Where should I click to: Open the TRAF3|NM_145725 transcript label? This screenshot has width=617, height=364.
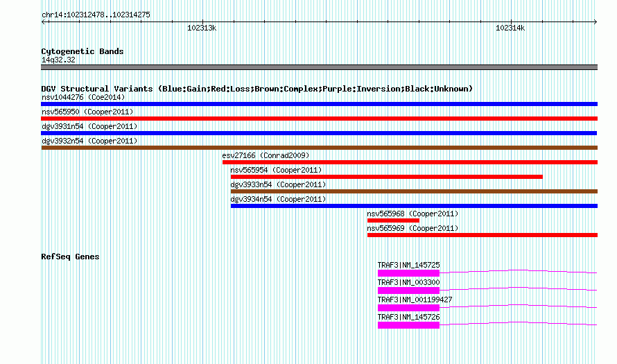pyautogui.click(x=408, y=266)
